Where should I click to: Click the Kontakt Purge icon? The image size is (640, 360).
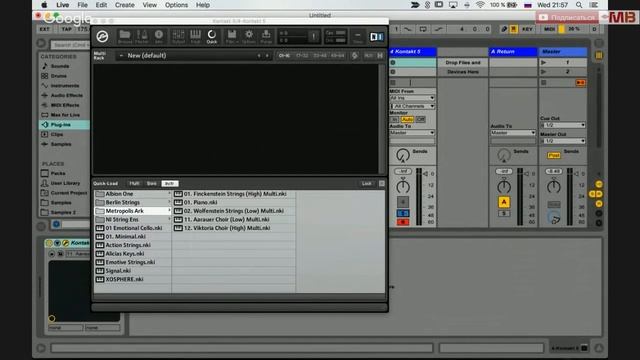pyautogui.click(x=266, y=36)
